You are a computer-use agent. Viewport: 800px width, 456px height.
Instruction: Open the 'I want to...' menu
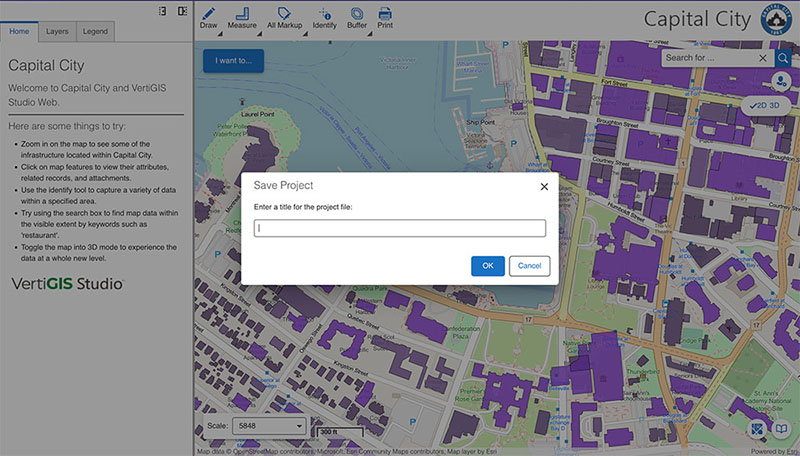234,61
